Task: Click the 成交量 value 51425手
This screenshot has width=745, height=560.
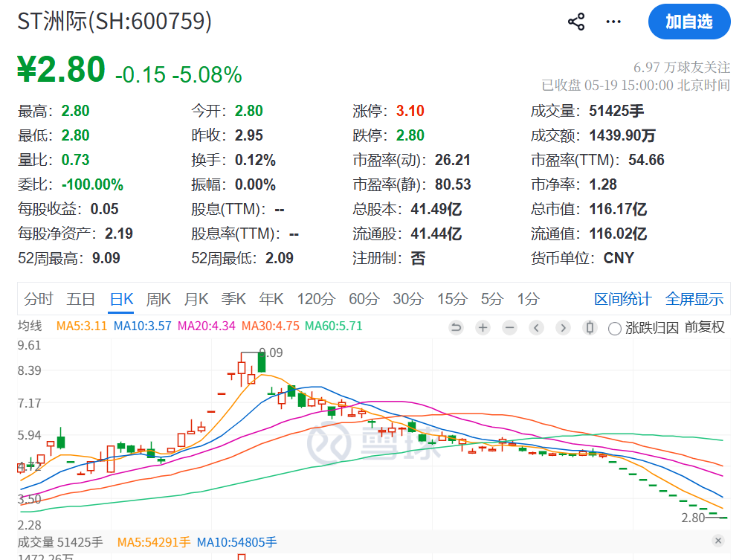Action: 616,112
